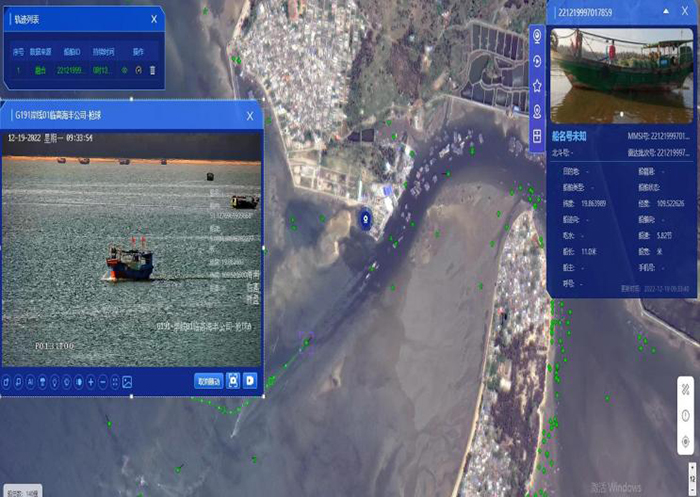Toggle fullscreen frame icon in video toolbar
The height and width of the screenshot is (497, 700).
[x=233, y=380]
